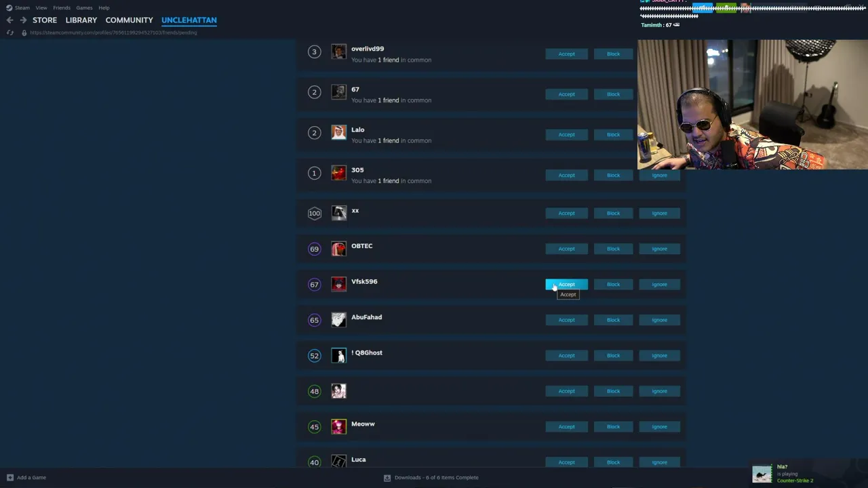Open overlivd99's avatar

coord(338,52)
